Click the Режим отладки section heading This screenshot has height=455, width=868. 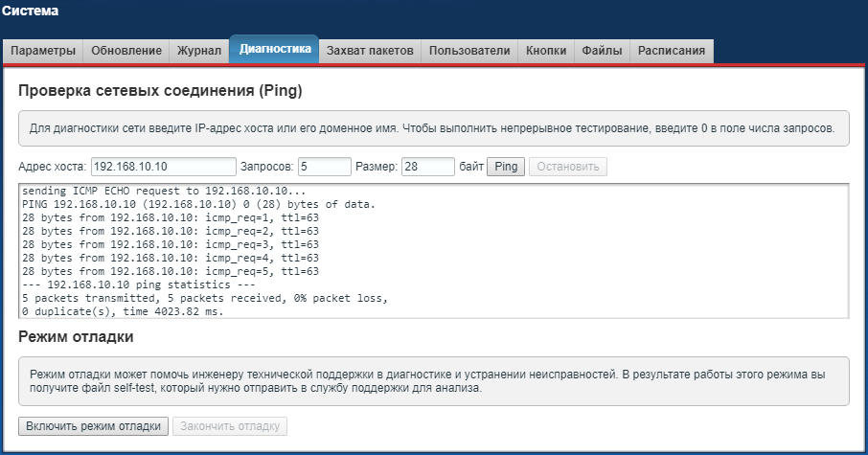click(76, 337)
